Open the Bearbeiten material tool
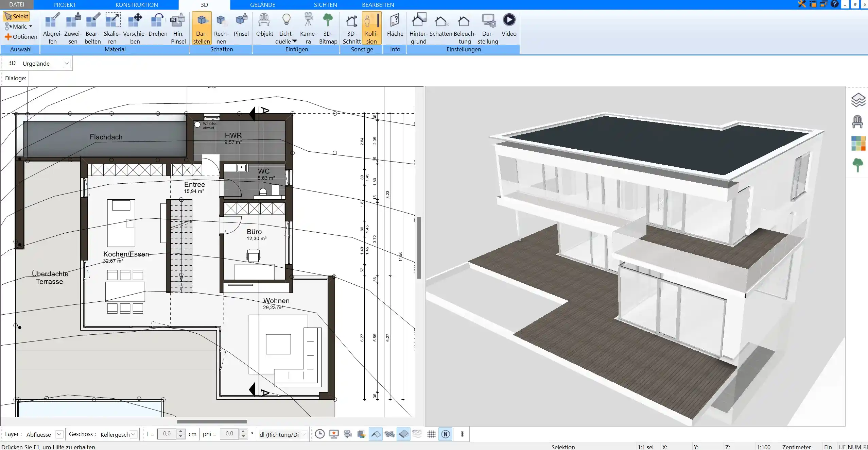The height and width of the screenshot is (450, 868). click(93, 28)
